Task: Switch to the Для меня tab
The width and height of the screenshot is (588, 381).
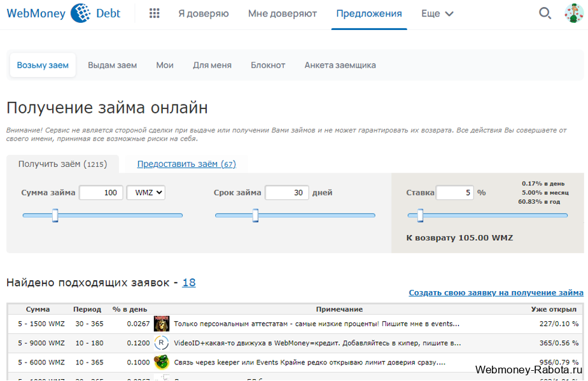Action: 212,65
